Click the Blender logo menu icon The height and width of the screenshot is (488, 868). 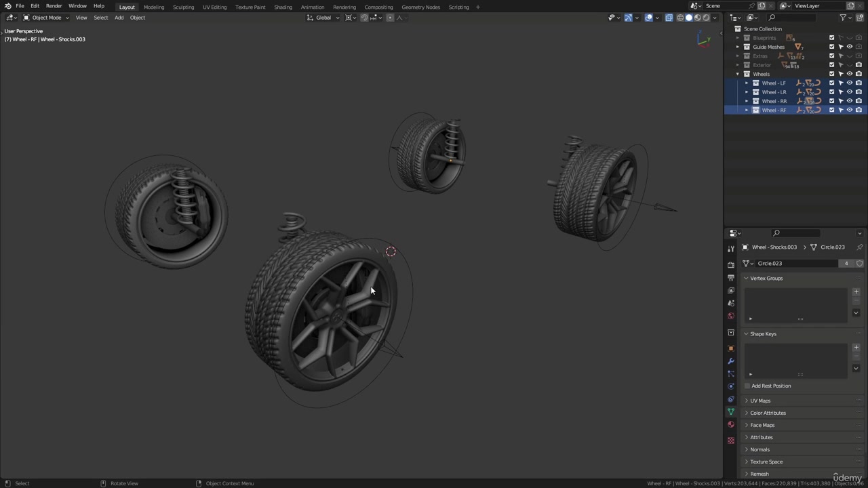7,6
